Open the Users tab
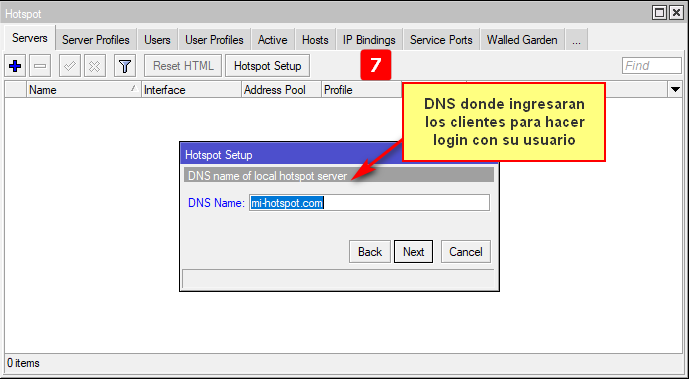Screen dimensions: 689x379 click(x=157, y=40)
